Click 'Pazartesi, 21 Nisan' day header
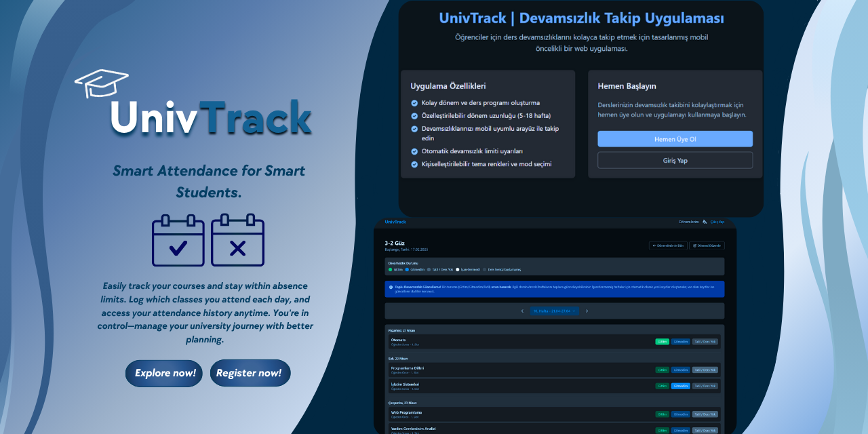The image size is (868, 434). [401, 330]
